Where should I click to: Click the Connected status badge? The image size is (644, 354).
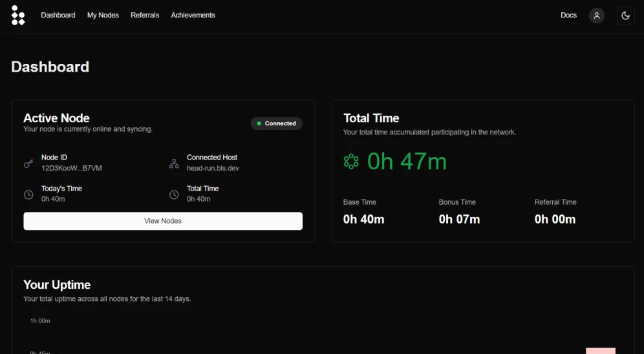click(x=276, y=123)
